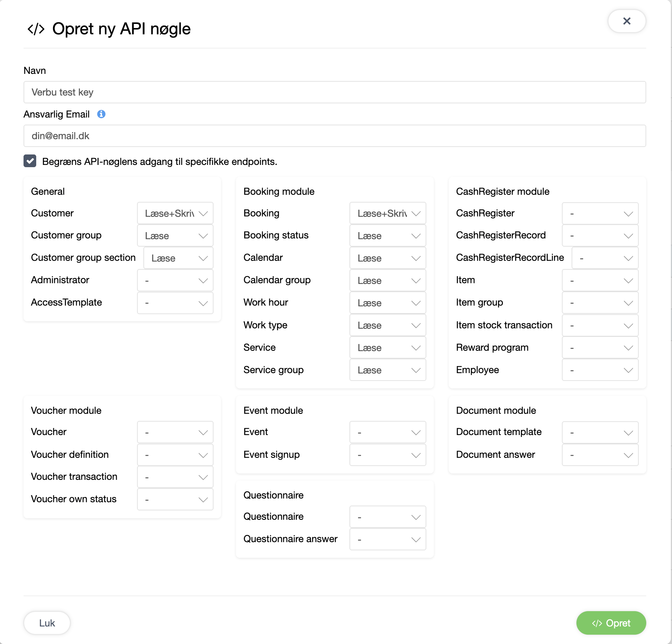Open the Event permission dropdown
Image resolution: width=672 pixels, height=644 pixels.
[388, 432]
